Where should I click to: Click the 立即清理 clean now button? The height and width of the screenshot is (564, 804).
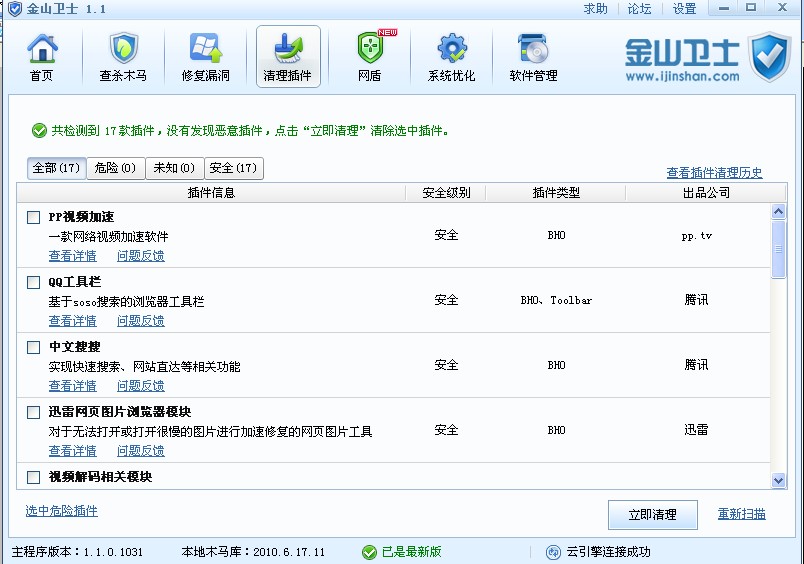pos(653,515)
